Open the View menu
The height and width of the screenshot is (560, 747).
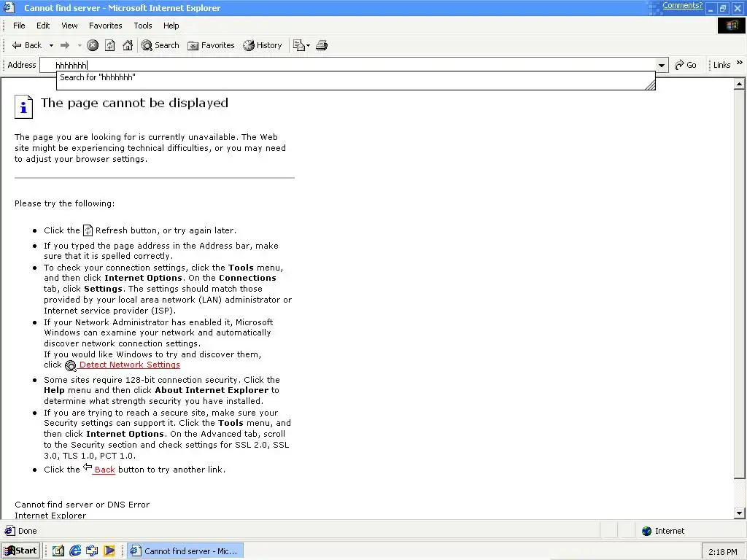(69, 26)
